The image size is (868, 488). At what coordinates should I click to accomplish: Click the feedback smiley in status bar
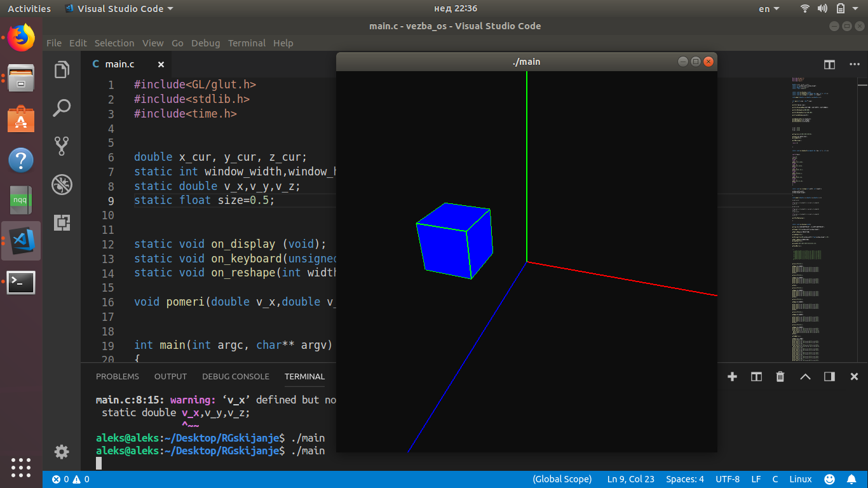point(829,479)
